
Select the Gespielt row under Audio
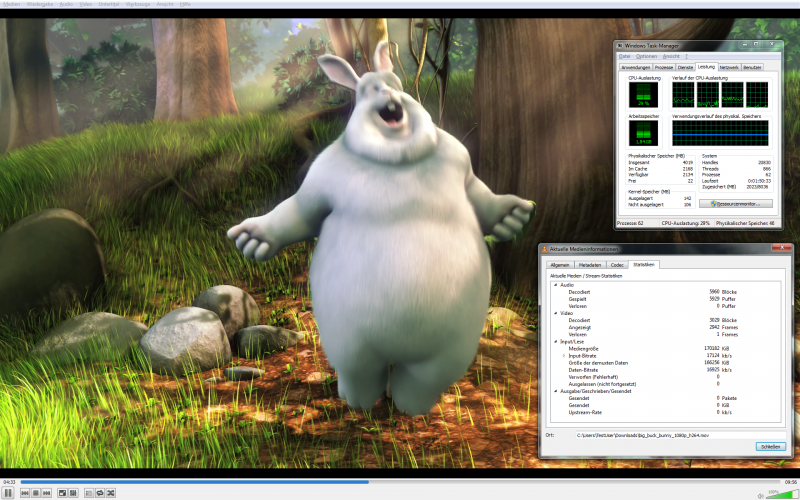(665, 299)
